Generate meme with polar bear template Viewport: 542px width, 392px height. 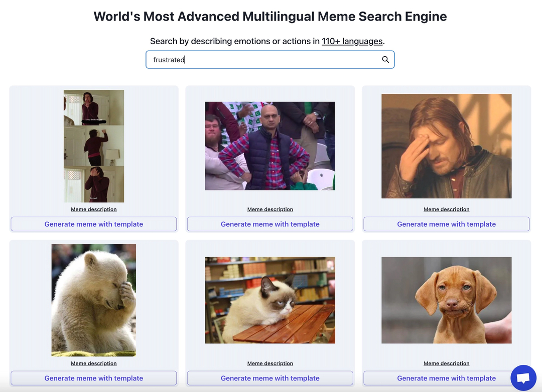(x=94, y=378)
